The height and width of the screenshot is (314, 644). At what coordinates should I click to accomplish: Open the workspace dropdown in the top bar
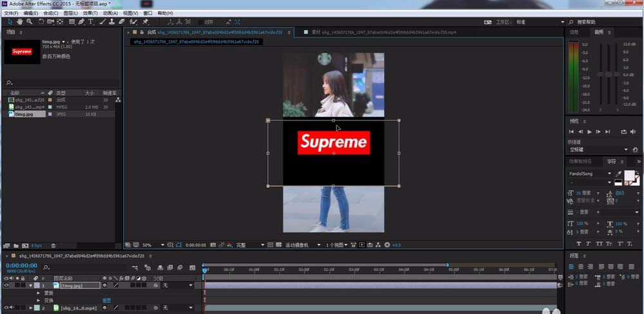[x=540, y=22]
